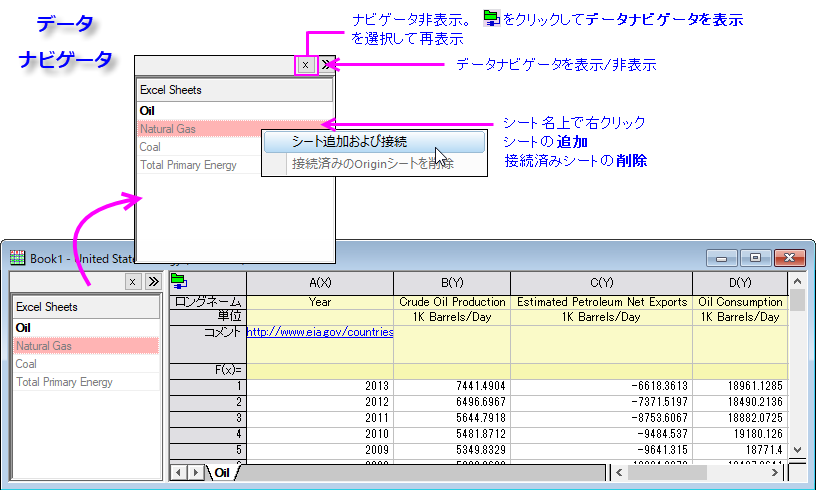Maximize the Book1 window
816x490 pixels.
[755, 258]
